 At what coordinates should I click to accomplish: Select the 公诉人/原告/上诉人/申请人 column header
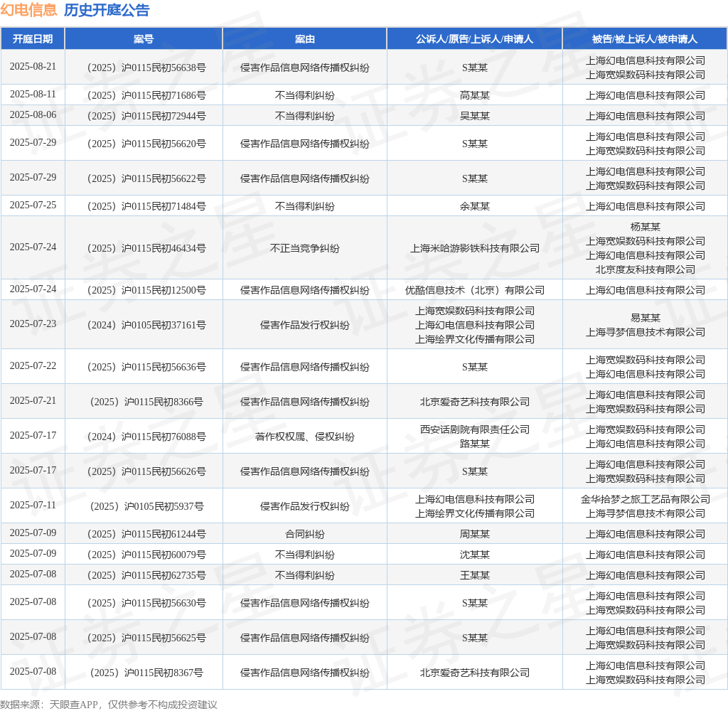click(x=474, y=39)
